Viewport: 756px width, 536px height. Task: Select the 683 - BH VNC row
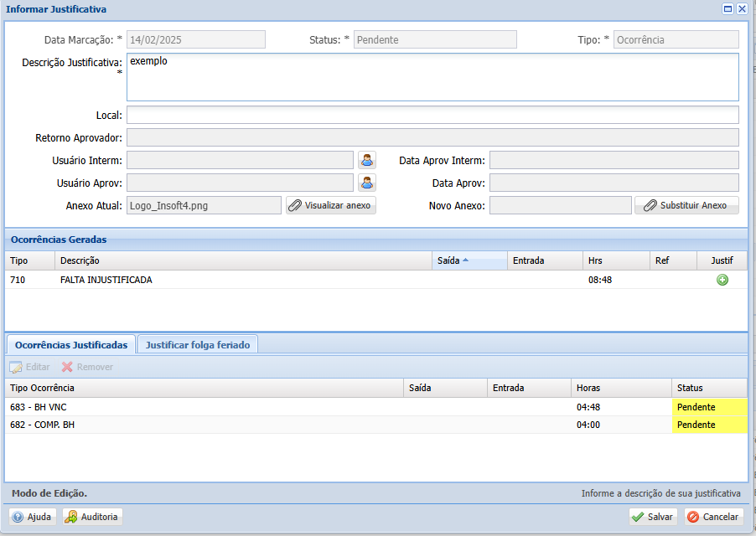(376, 407)
